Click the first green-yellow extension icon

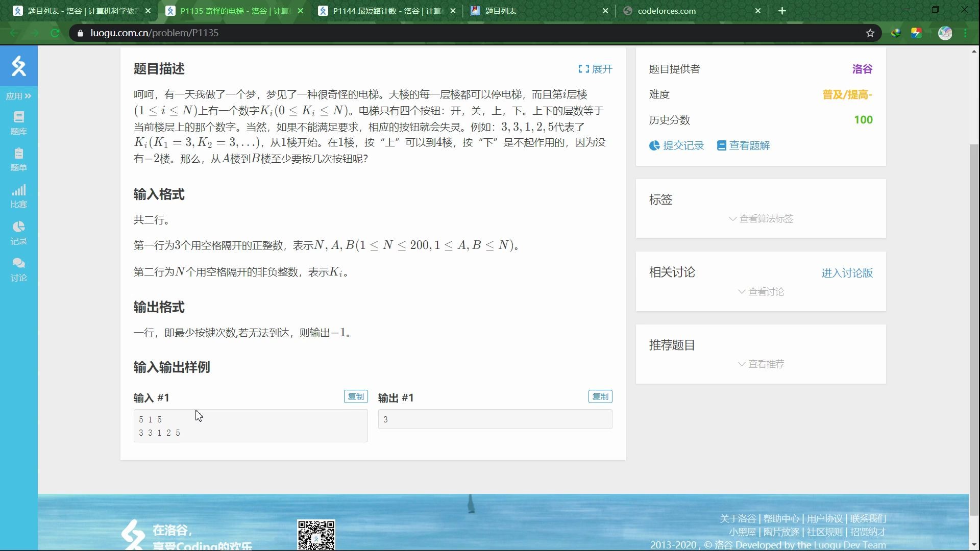pyautogui.click(x=896, y=33)
